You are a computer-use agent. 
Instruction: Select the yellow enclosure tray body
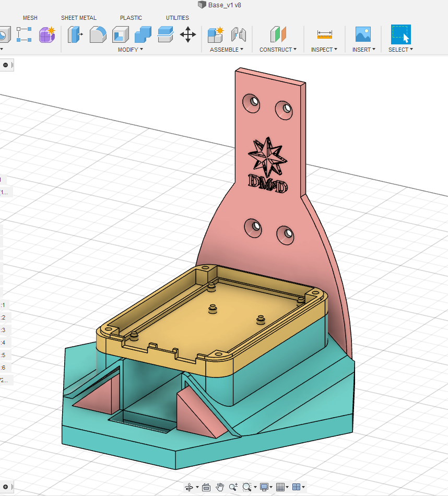click(x=212, y=321)
